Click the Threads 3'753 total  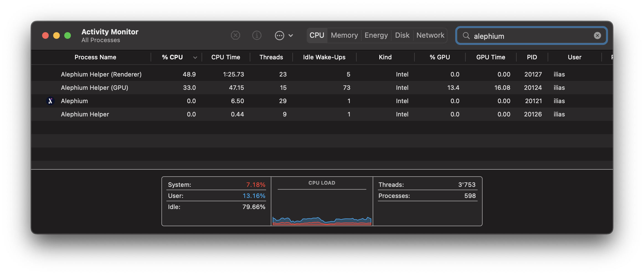pyautogui.click(x=467, y=185)
